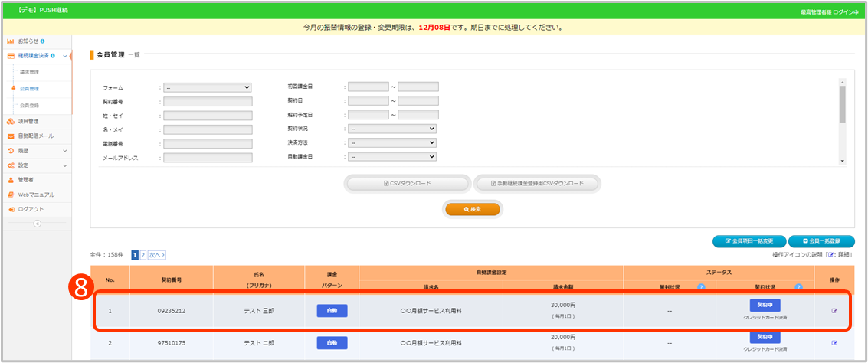Viewport: 868px width, 363px height.
Task: Click the orange 検索 button
Action: (472, 209)
